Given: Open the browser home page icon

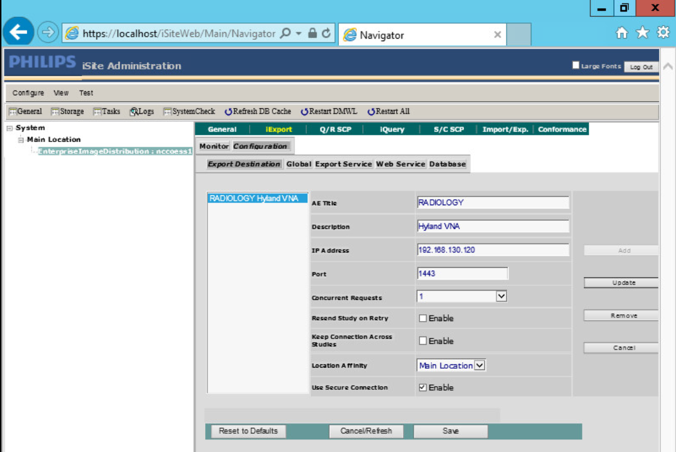Looking at the screenshot, I should click(x=622, y=33).
